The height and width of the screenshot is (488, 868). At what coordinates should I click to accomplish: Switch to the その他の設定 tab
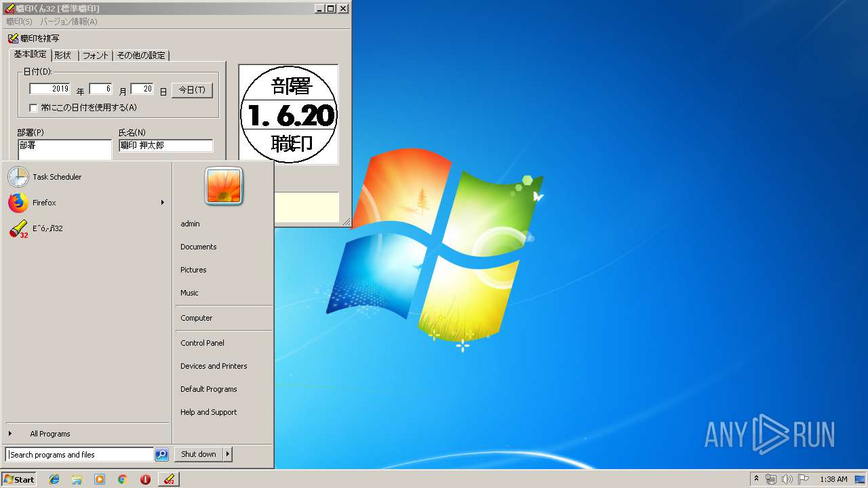click(141, 56)
